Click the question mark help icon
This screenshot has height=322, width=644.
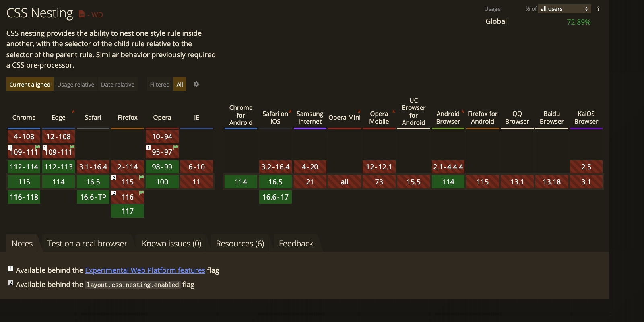(x=598, y=9)
